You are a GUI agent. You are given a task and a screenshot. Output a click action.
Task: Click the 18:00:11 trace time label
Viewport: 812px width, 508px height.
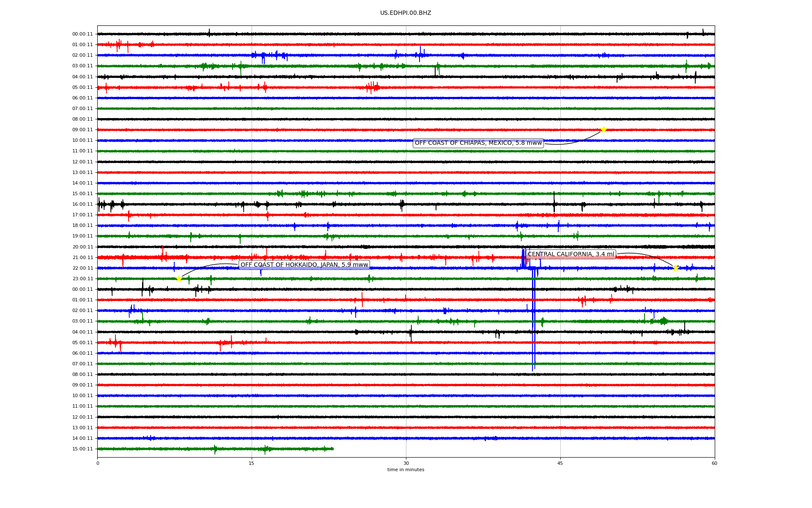(82, 226)
